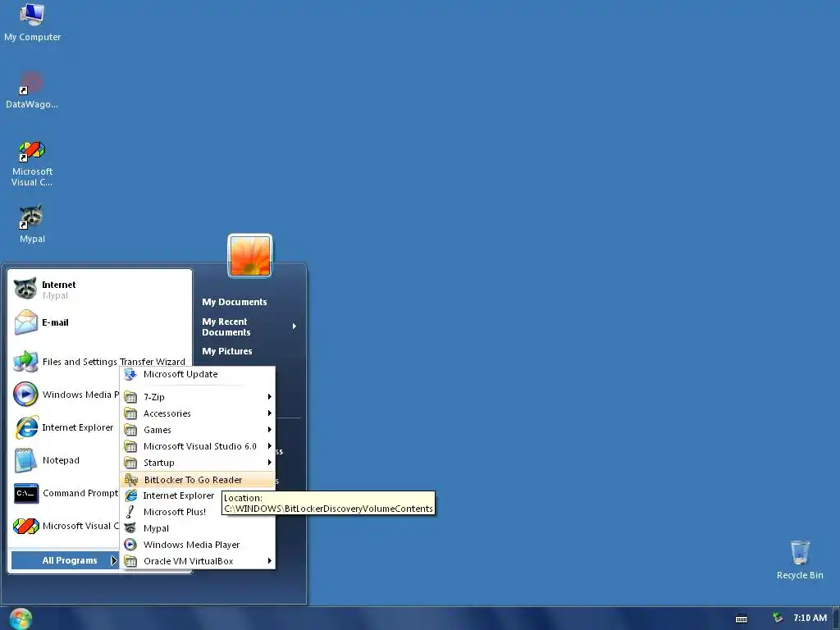Screen dimensions: 840x630
Task: Expand the 7-Zip program folder
Action: click(x=198, y=397)
